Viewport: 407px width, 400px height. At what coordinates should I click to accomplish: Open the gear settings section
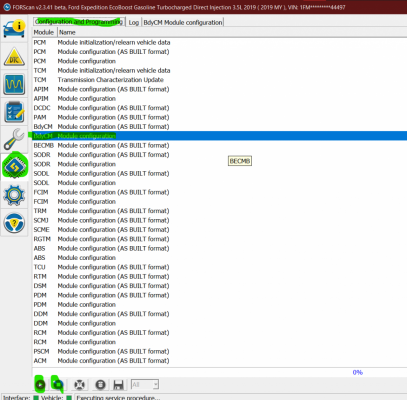point(14,195)
